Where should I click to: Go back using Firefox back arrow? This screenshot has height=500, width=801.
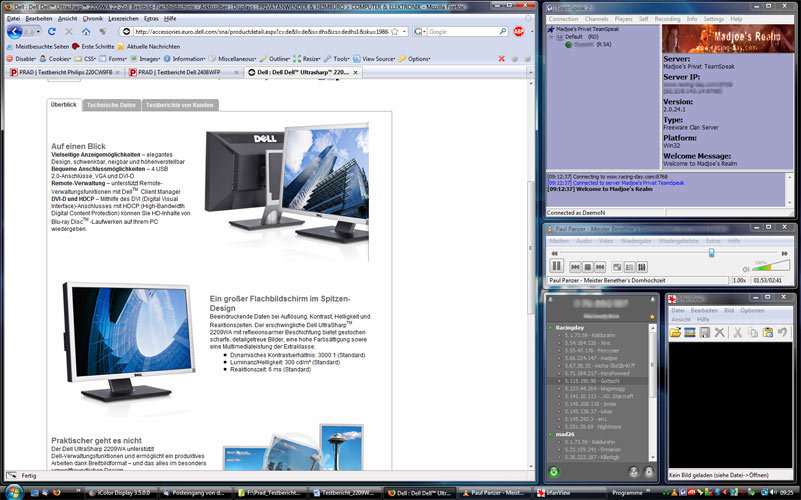pyautogui.click(x=14, y=32)
